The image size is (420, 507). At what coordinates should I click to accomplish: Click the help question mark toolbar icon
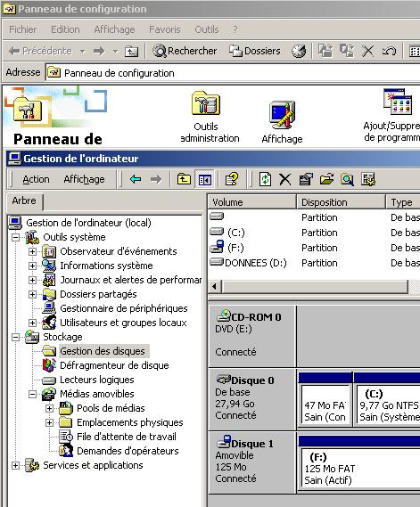[232, 179]
